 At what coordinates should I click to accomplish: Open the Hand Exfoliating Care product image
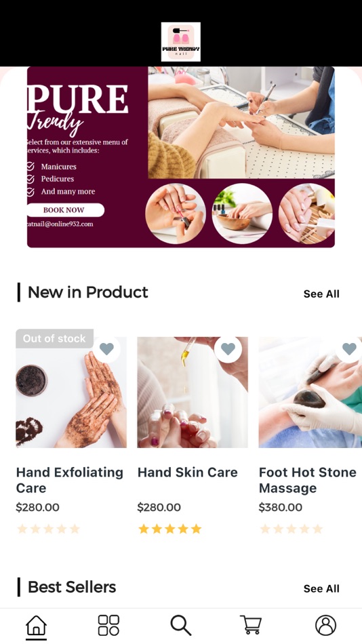[71, 393]
